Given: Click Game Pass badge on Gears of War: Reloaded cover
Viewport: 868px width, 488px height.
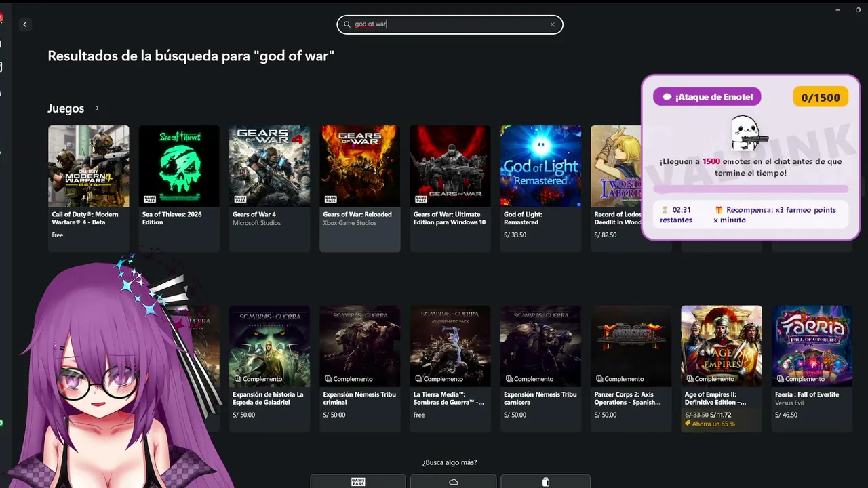Looking at the screenshot, I should click(331, 199).
